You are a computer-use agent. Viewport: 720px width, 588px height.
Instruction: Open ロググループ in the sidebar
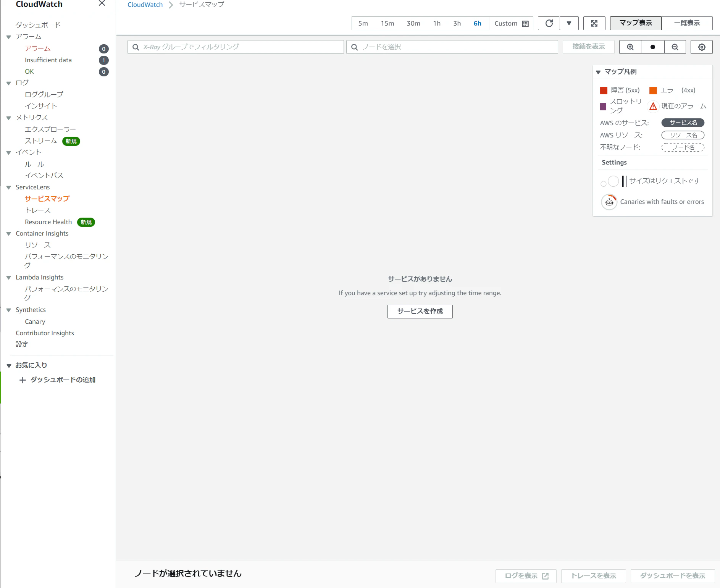[x=44, y=94]
